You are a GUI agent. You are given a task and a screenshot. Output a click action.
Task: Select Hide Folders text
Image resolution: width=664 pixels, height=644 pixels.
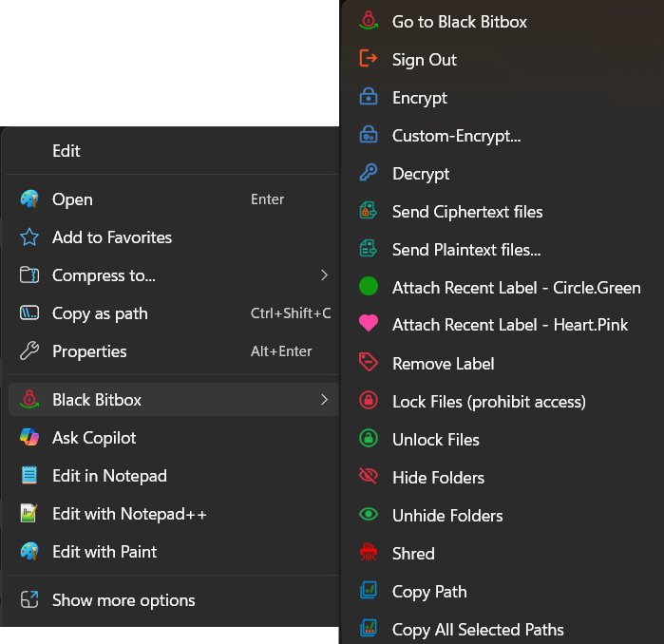click(x=438, y=478)
